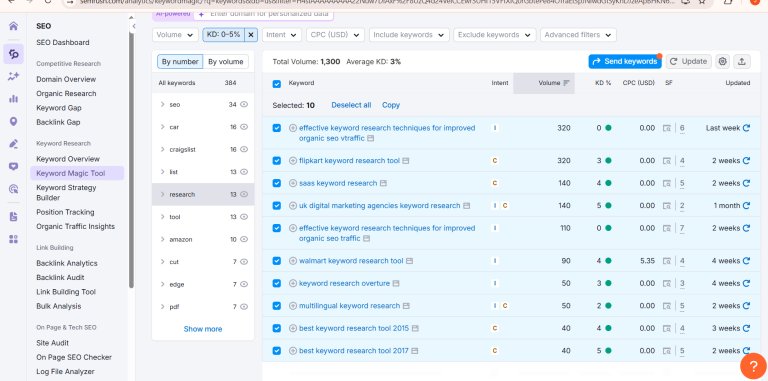Select the research keyword group row
Image resolution: width=768 pixels, height=381 pixels.
click(x=203, y=194)
